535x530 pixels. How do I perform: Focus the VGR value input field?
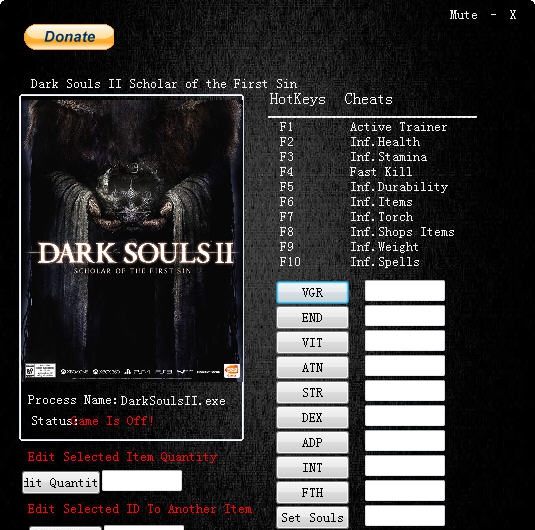point(405,291)
